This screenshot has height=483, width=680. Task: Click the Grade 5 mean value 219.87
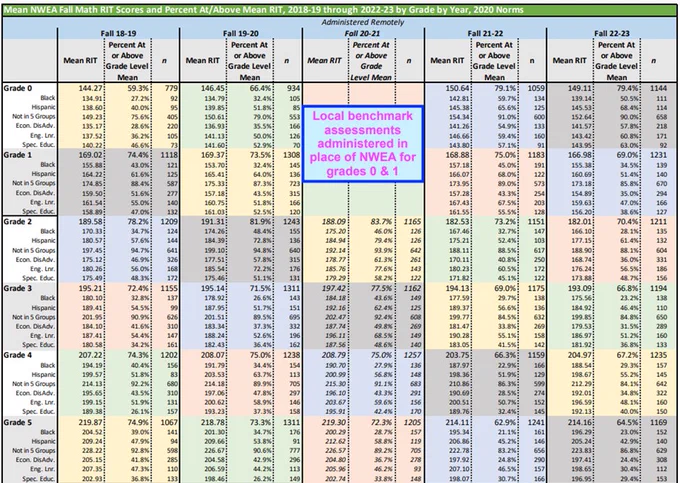coord(90,422)
